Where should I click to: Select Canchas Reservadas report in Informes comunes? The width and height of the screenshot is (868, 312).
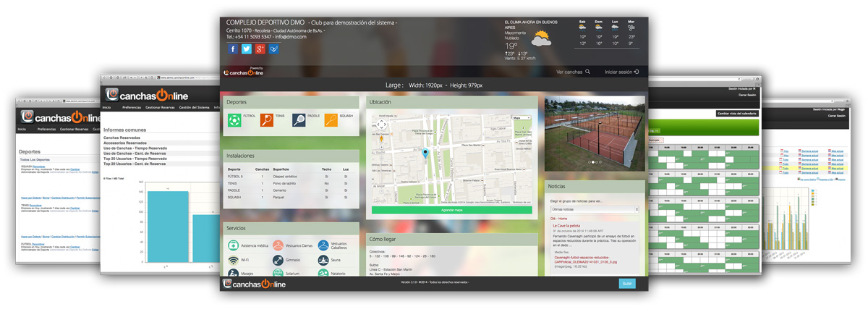click(122, 138)
